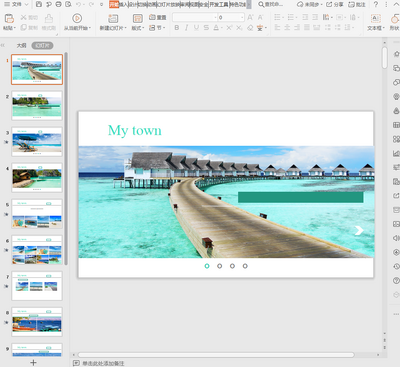Click the table icon in right sidebar

tap(396, 125)
